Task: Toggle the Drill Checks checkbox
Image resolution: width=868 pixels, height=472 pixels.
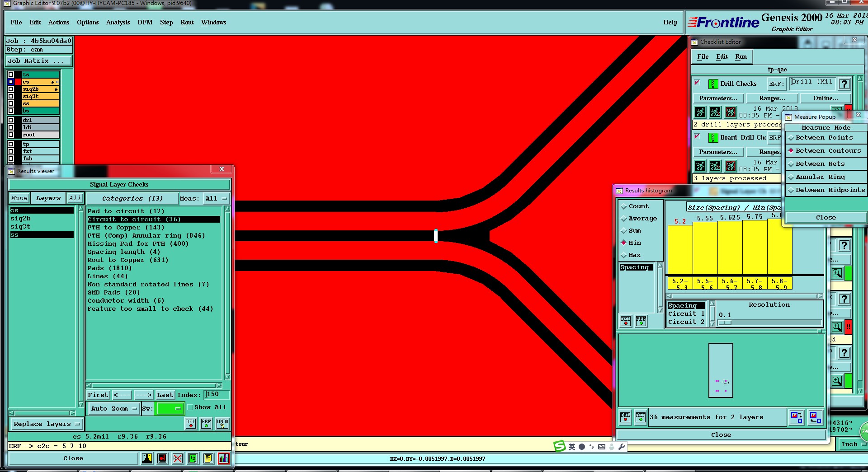Action: [697, 83]
